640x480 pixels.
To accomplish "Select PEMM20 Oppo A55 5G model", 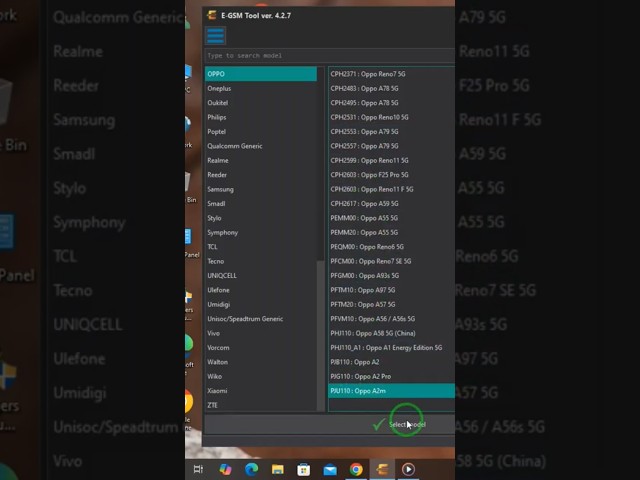I will 391,232.
